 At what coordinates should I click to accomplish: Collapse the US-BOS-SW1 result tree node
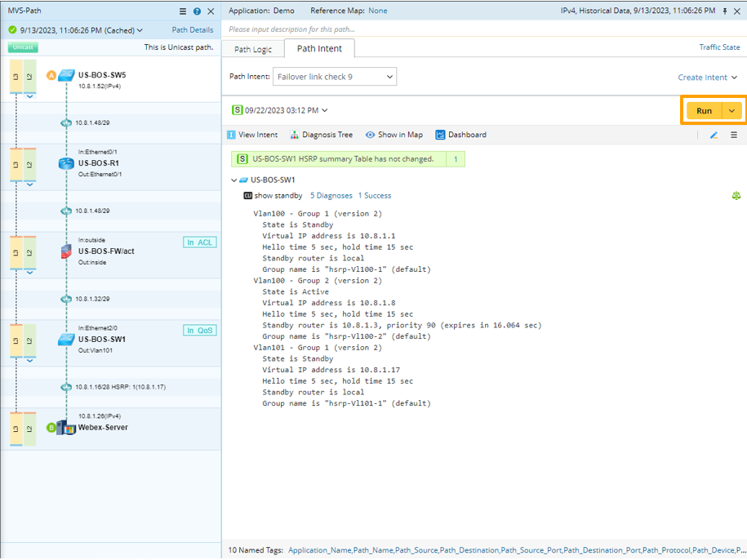(x=233, y=180)
